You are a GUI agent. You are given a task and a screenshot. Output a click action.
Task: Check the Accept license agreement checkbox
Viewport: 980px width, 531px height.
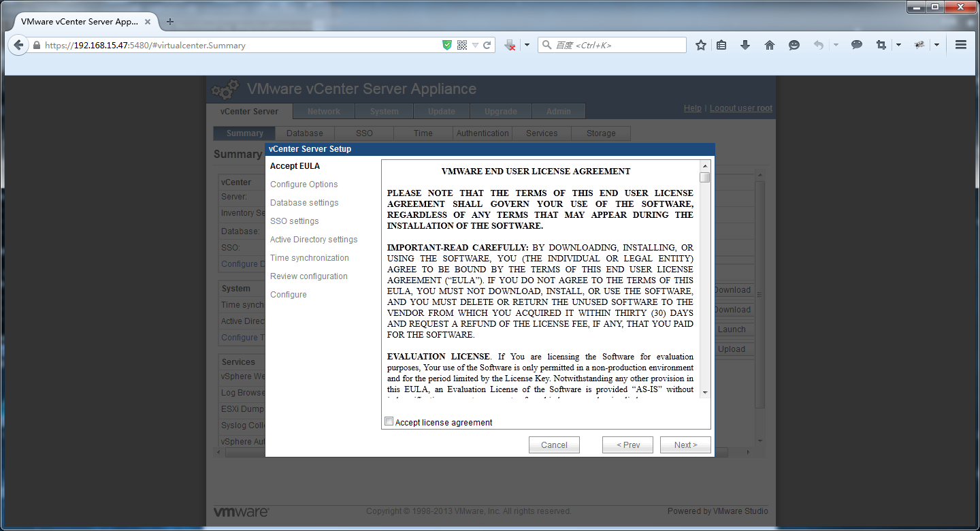(x=389, y=421)
